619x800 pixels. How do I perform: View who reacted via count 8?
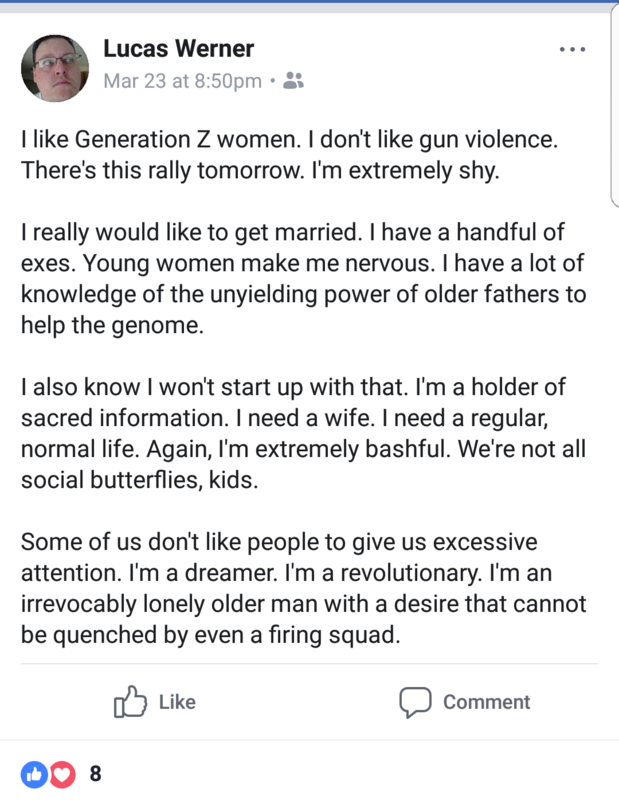(x=95, y=774)
